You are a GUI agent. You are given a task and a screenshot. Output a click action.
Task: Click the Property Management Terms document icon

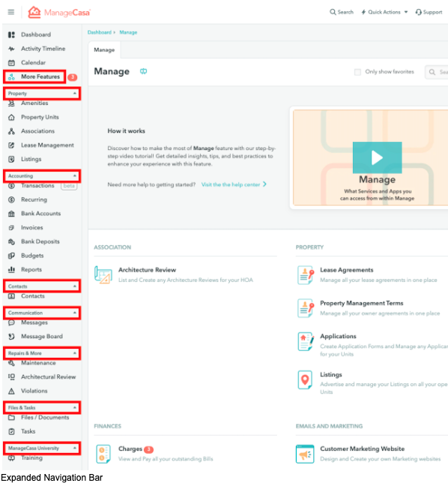coord(306,308)
